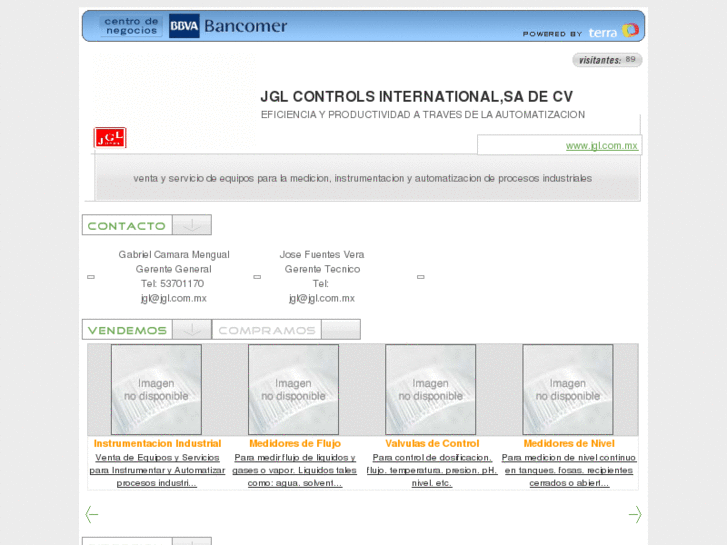Open description 'Venta de Equipos y Servicios'

157,470
